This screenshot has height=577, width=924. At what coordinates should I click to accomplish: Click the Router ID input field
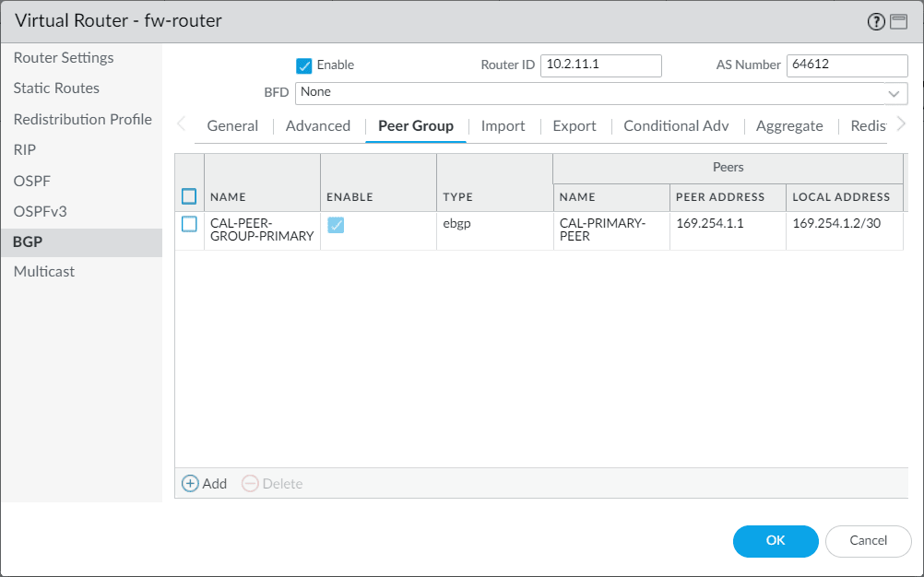tap(600, 65)
